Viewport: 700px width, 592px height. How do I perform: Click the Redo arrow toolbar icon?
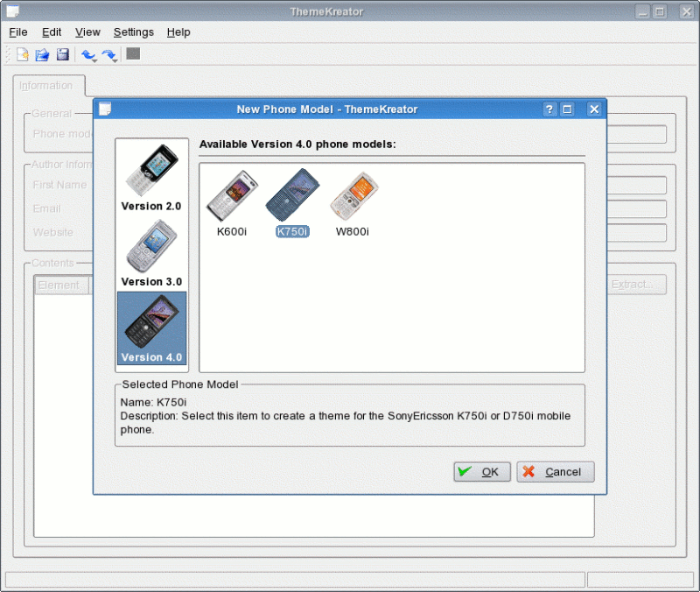[x=108, y=54]
